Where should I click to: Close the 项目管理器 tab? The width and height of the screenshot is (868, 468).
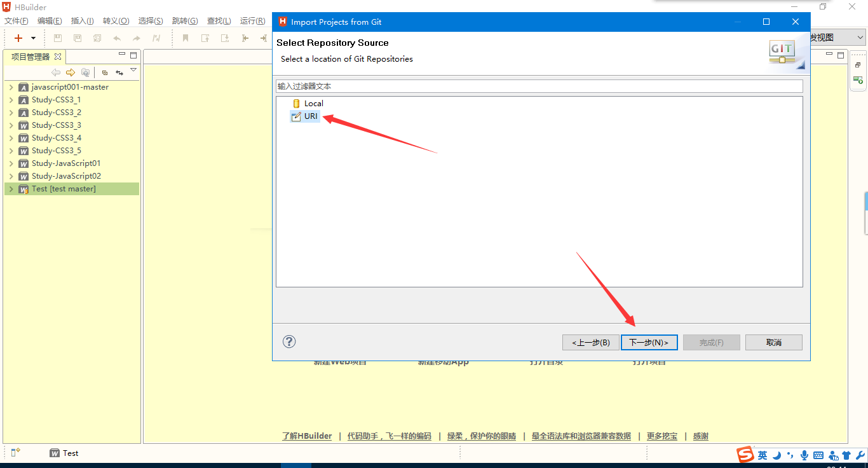(57, 57)
